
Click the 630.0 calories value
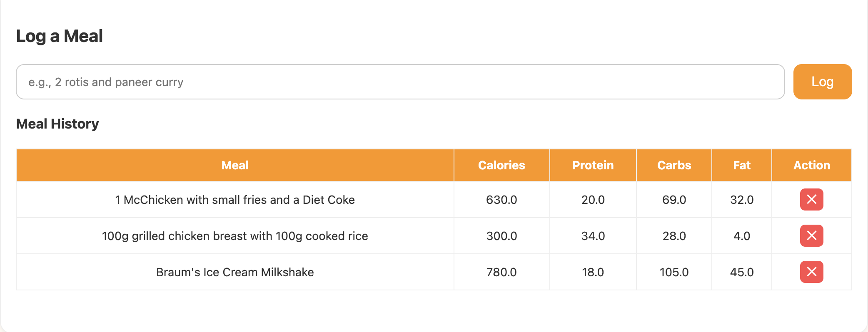[501, 200]
